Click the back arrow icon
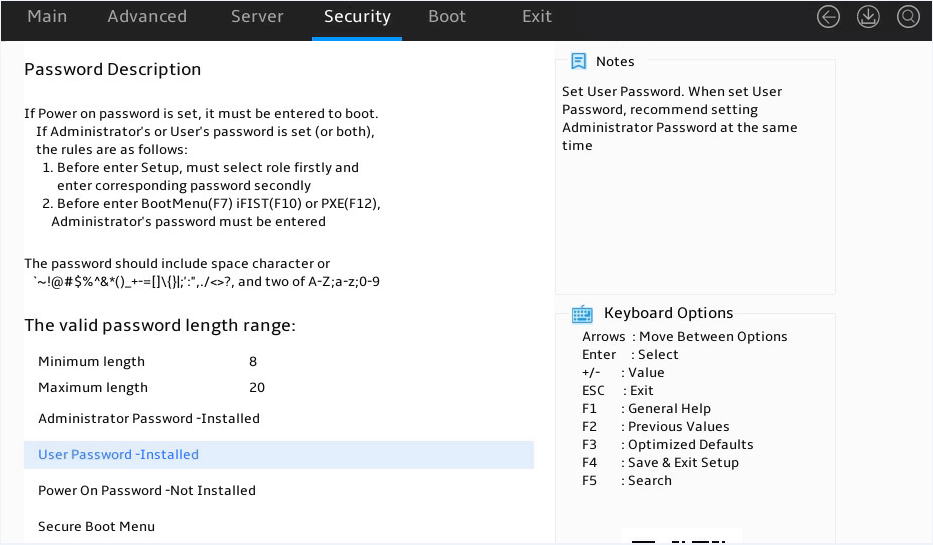933x545 pixels. click(828, 17)
